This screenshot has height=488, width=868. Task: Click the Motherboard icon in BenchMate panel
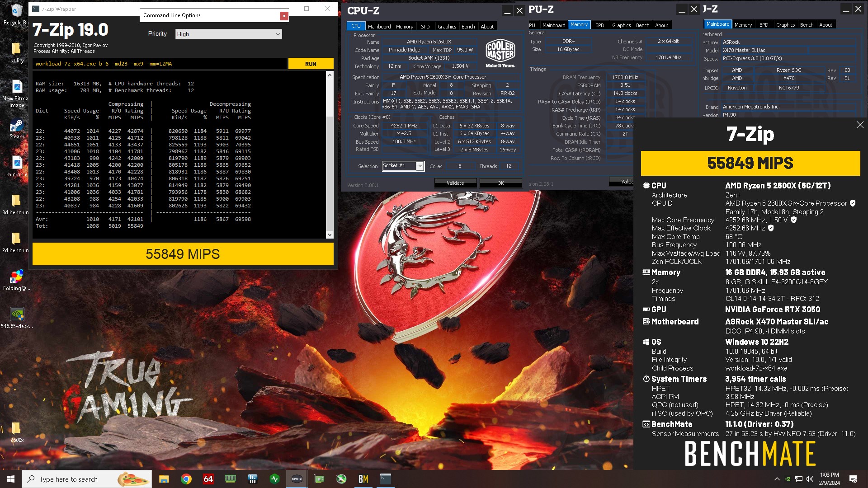pyautogui.click(x=646, y=322)
